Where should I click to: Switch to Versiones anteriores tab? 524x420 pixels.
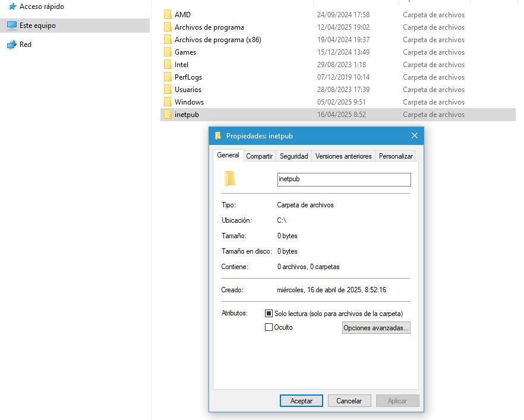pyautogui.click(x=343, y=156)
